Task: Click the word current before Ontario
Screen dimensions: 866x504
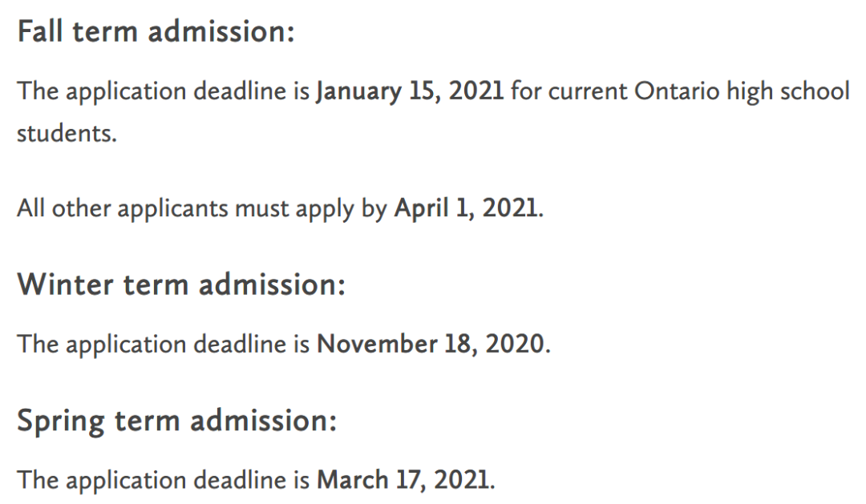Action: [x=588, y=91]
